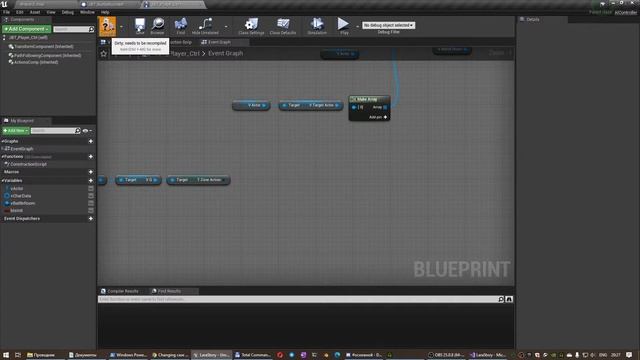Open the Window menu
This screenshot has height=360, width=640.
coord(87,12)
